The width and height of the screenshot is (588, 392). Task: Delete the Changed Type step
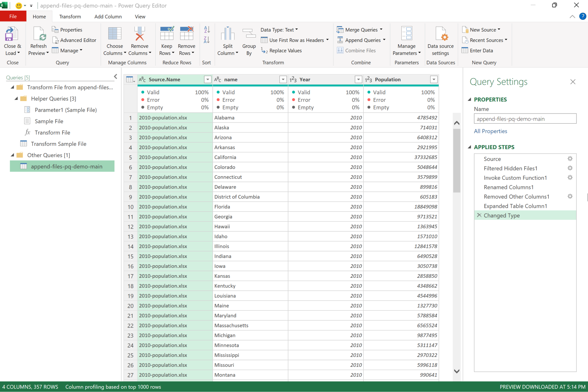(479, 215)
